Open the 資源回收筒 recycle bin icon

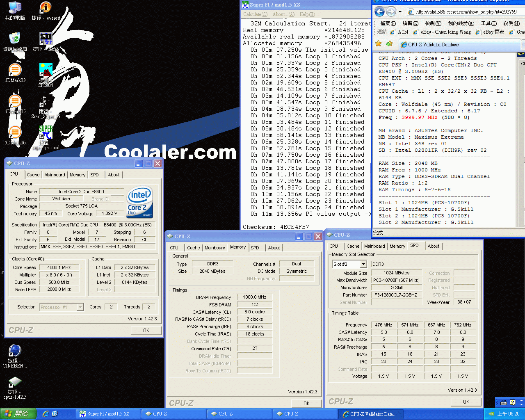pos(15,42)
